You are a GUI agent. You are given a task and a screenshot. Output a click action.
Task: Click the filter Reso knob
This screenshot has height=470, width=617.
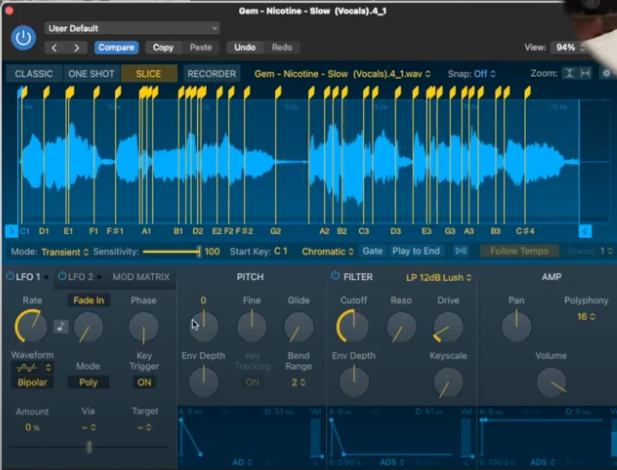[x=401, y=328]
